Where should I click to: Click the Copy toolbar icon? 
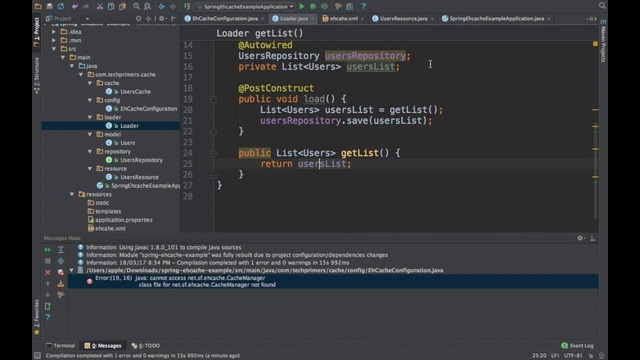pyautogui.click(x=111, y=6)
